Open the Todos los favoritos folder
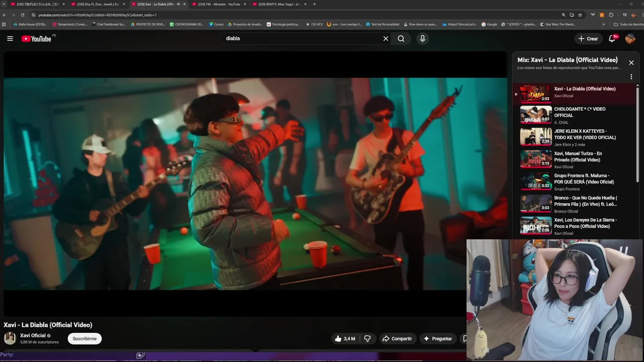 tap(628, 24)
